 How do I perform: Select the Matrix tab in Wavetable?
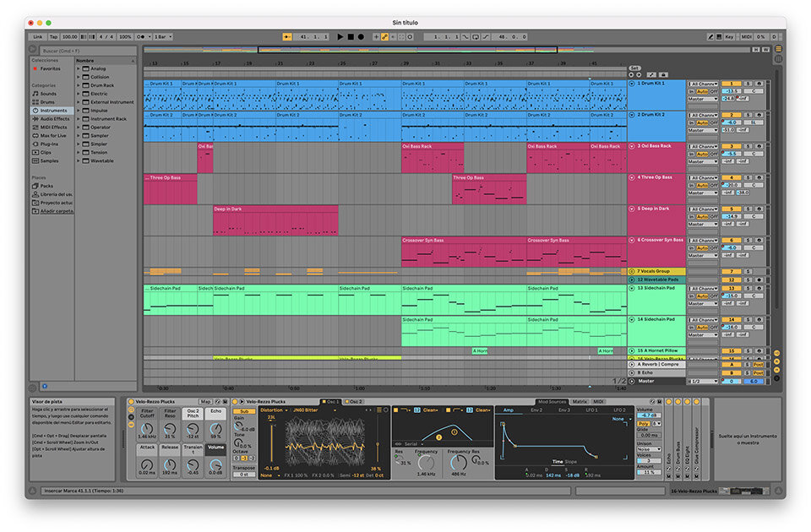580,401
